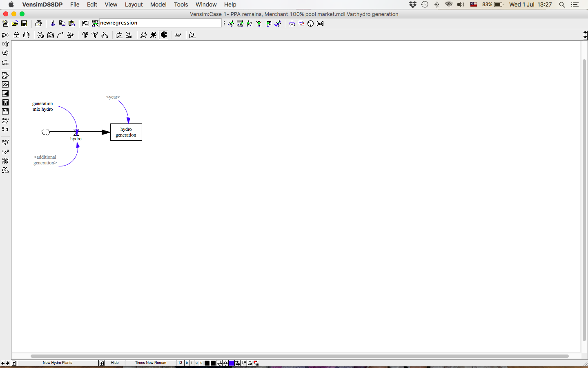Open the Causes Strip graph tool
Viewport: 588px width, 368px height.
(5, 76)
